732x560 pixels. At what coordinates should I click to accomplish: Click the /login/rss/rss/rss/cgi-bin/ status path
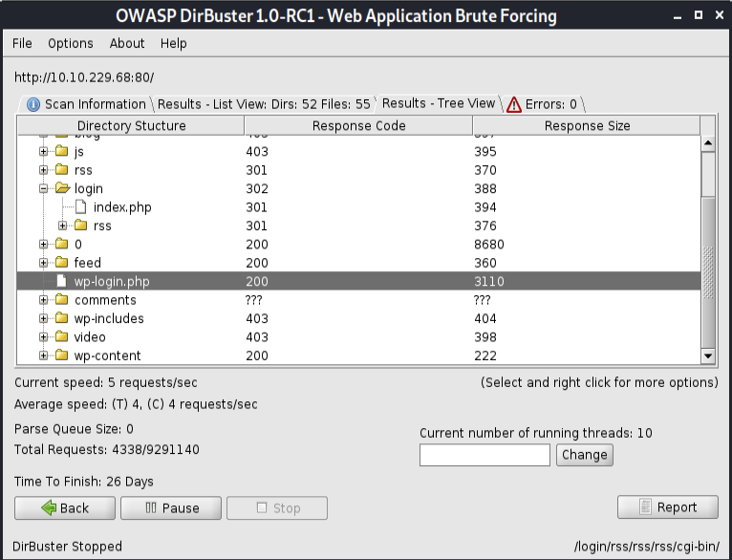tap(647, 547)
